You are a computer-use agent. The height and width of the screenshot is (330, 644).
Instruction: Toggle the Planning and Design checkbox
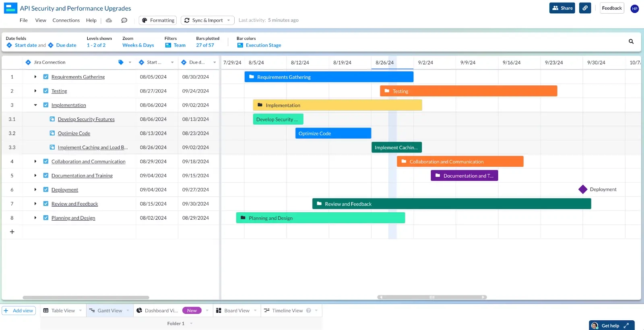tap(46, 218)
